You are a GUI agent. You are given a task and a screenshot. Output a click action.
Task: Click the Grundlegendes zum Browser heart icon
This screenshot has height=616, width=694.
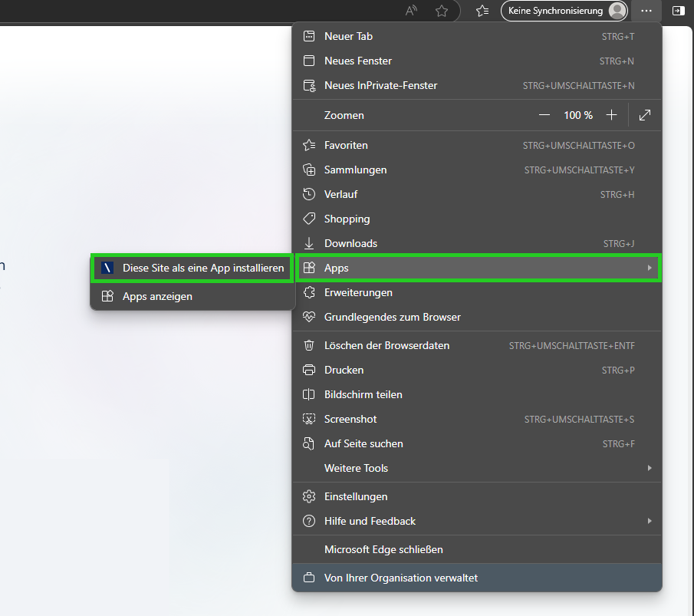309,317
